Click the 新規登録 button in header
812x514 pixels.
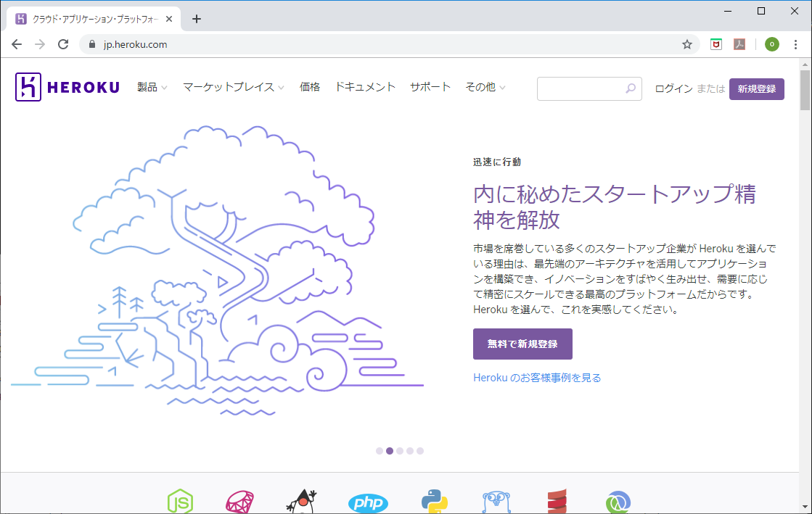757,89
